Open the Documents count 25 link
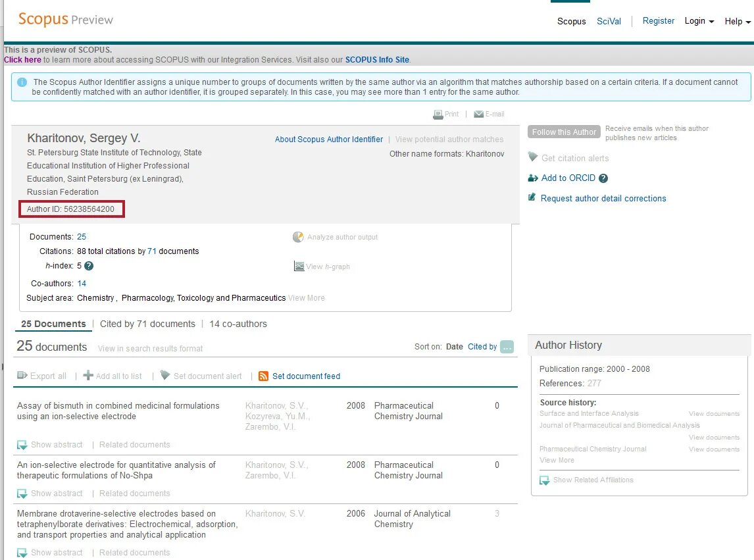 [x=82, y=237]
